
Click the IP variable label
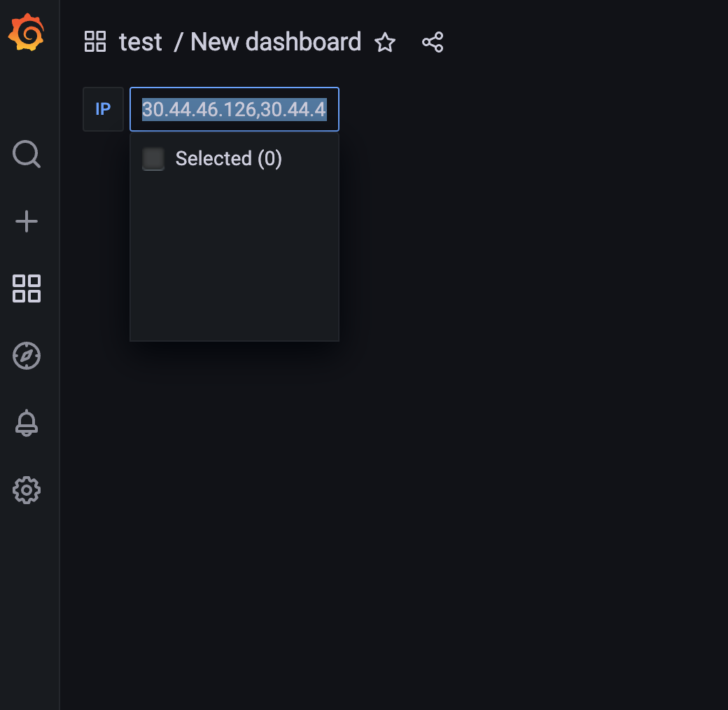coord(103,109)
